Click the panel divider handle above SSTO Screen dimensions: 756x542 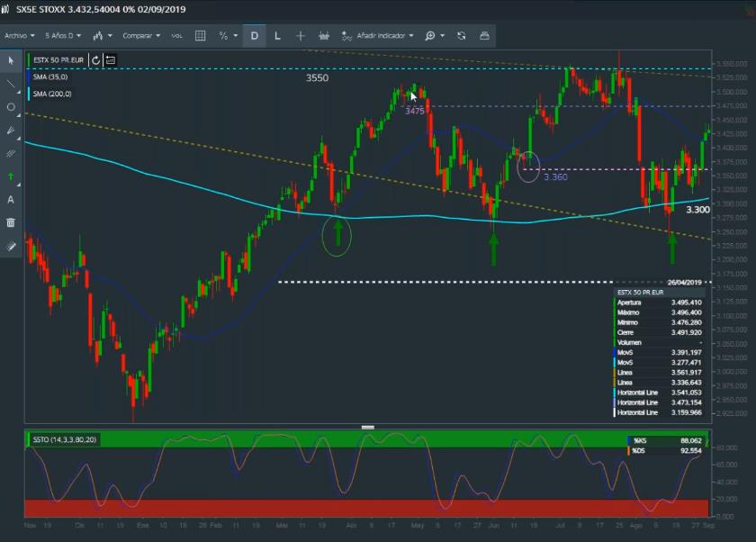coord(367,427)
